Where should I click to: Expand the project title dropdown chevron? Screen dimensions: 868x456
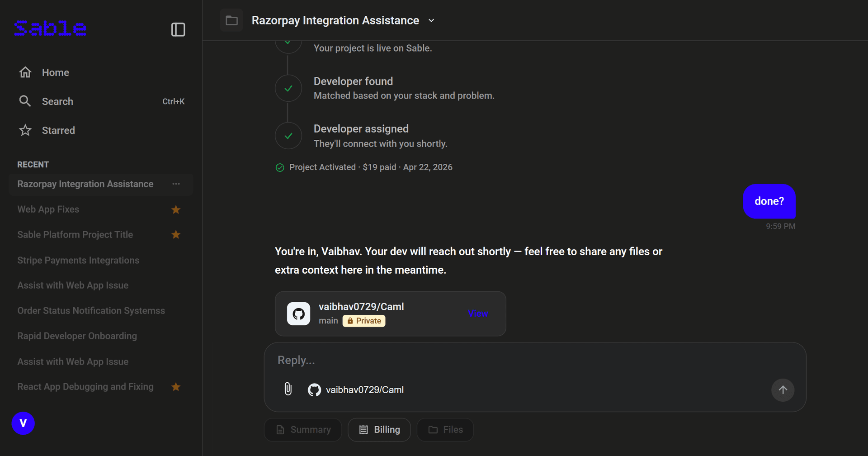click(431, 20)
